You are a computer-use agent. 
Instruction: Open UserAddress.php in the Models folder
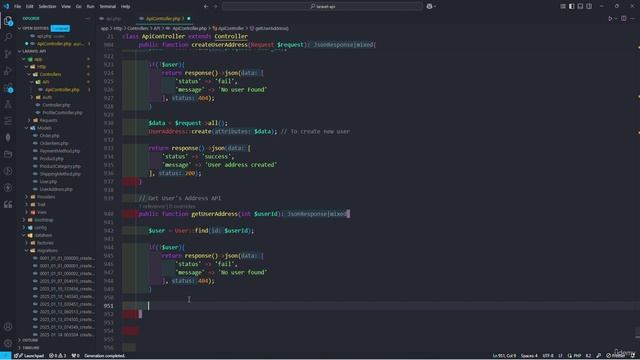(x=56, y=189)
